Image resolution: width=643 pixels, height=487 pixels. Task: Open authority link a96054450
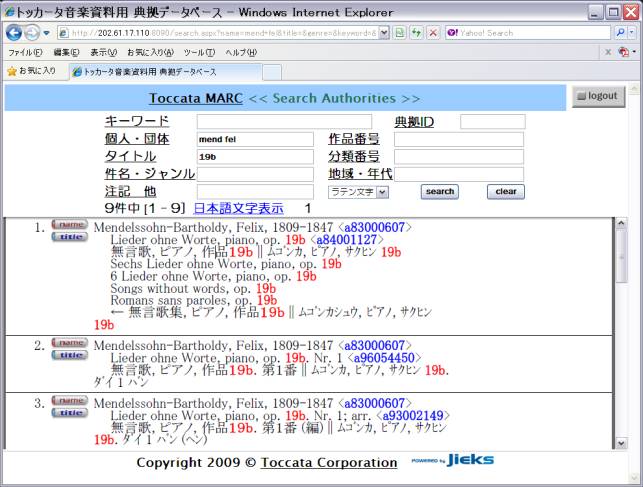pyautogui.click(x=384, y=358)
